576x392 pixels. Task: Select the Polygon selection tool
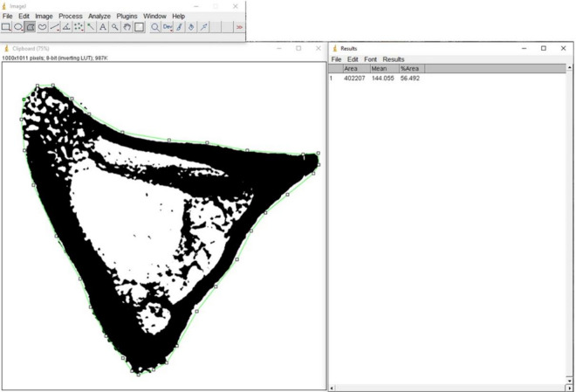click(x=31, y=27)
